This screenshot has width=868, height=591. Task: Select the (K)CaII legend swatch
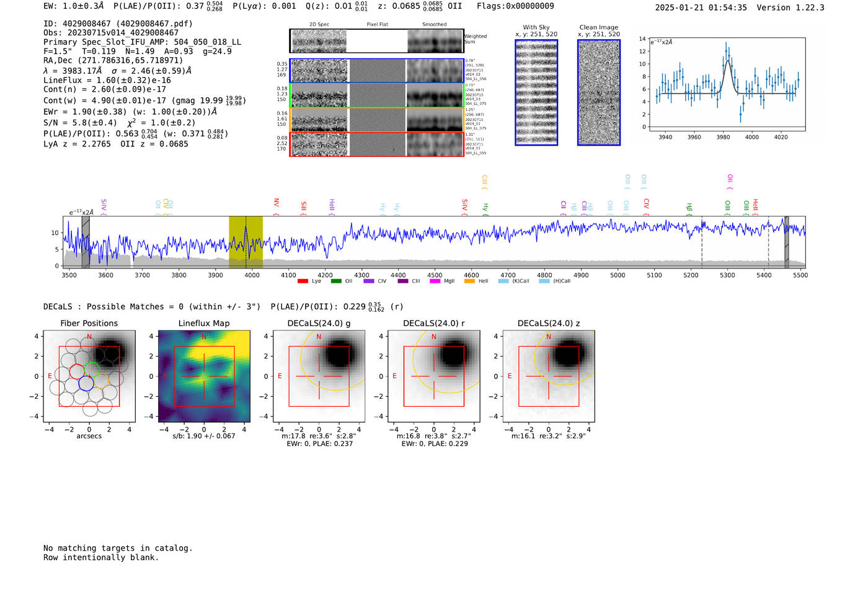503,281
